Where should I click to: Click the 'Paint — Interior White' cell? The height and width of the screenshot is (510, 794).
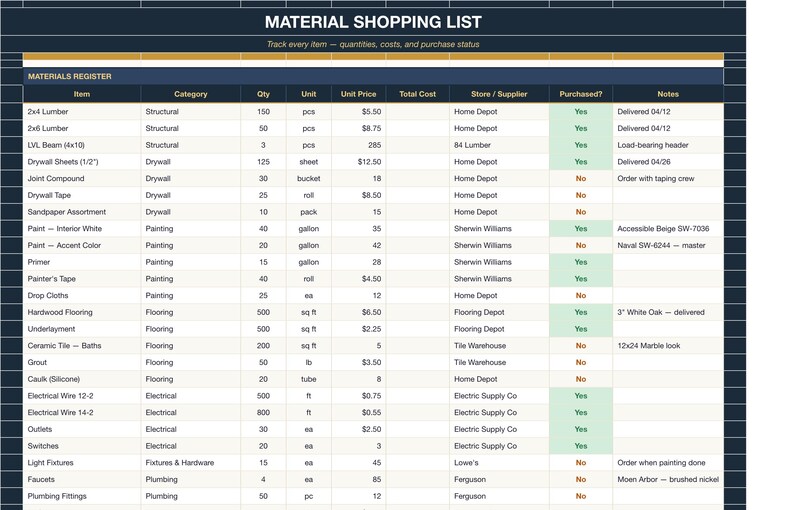pyautogui.click(x=82, y=228)
